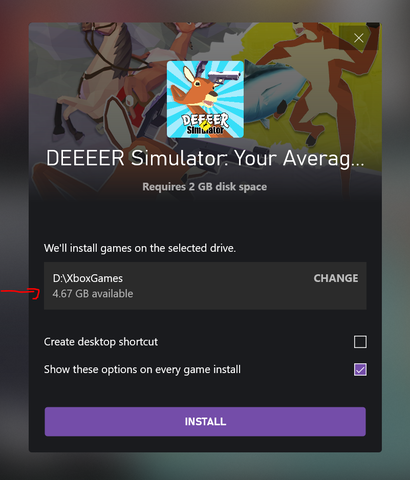Click the DEEEER Simulator title text

(205, 158)
